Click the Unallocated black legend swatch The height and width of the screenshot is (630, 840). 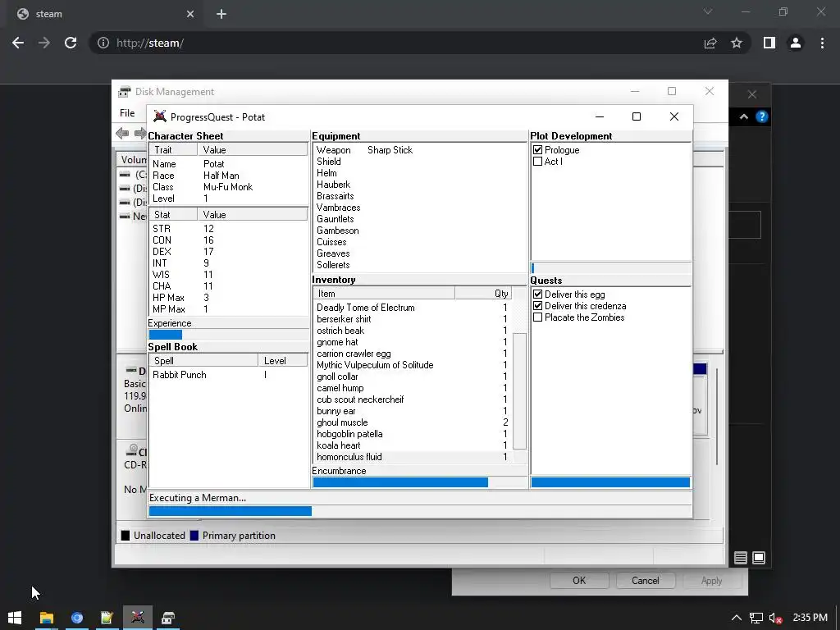click(126, 536)
